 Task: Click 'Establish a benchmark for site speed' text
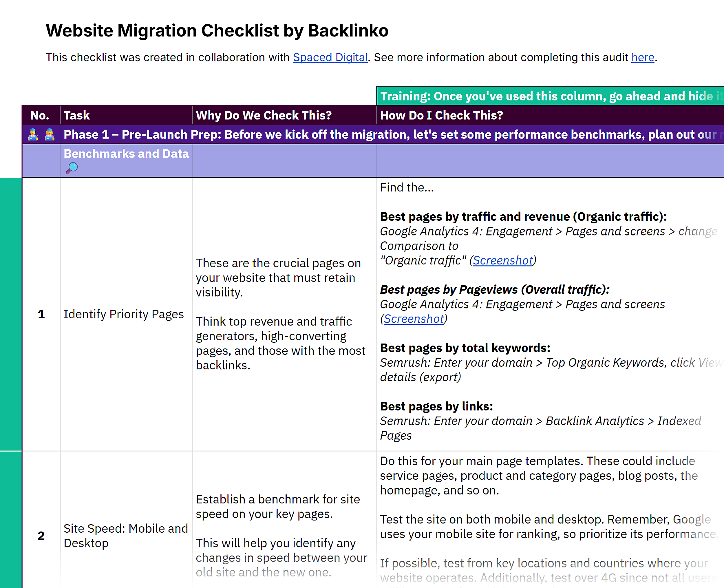click(x=278, y=507)
